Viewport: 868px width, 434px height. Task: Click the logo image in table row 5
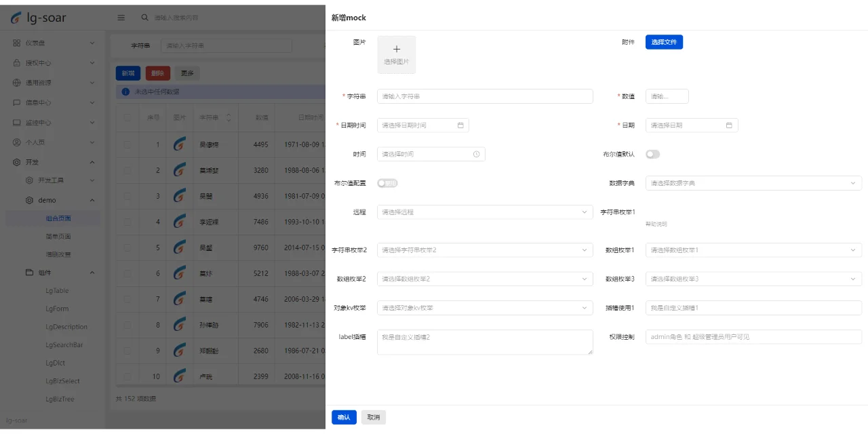tap(180, 248)
